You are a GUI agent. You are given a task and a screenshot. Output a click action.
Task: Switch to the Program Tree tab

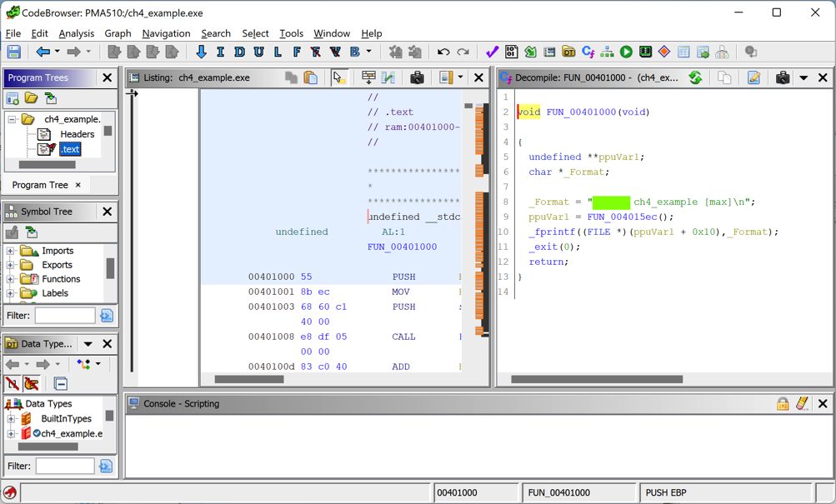(40, 185)
